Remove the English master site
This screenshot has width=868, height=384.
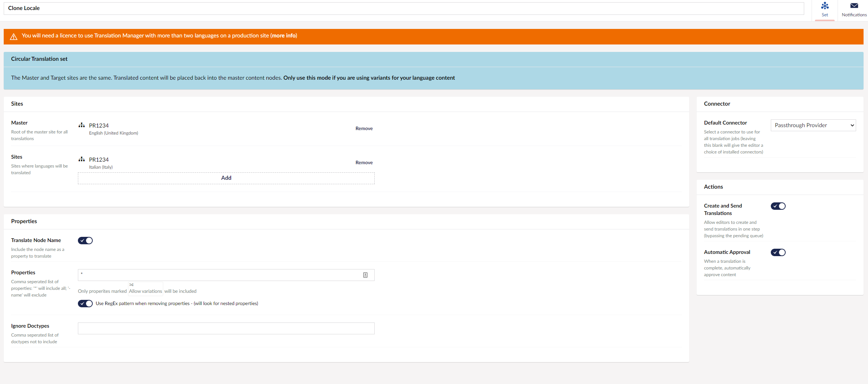tap(364, 129)
